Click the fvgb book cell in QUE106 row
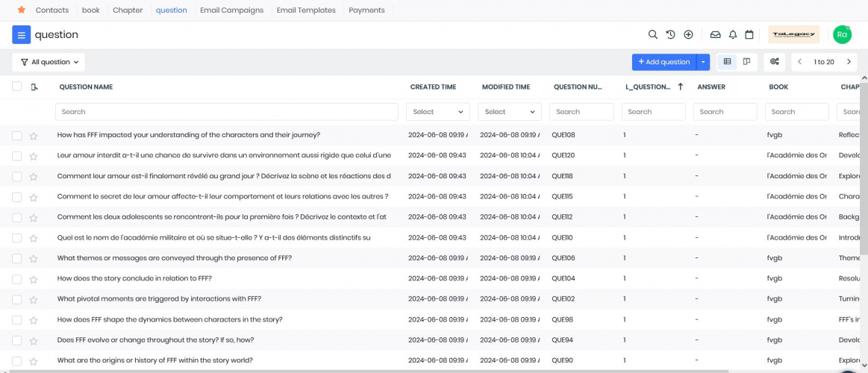Viewport: 868px width, 373px height. [x=775, y=258]
